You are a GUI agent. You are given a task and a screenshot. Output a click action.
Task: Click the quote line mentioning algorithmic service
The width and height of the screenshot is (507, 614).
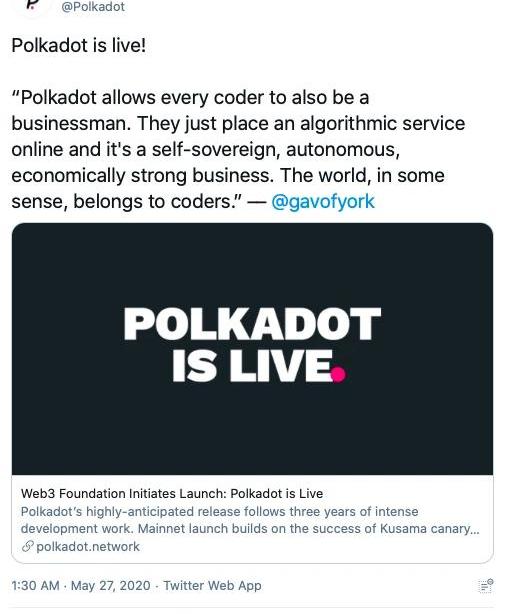pyautogui.click(x=238, y=124)
